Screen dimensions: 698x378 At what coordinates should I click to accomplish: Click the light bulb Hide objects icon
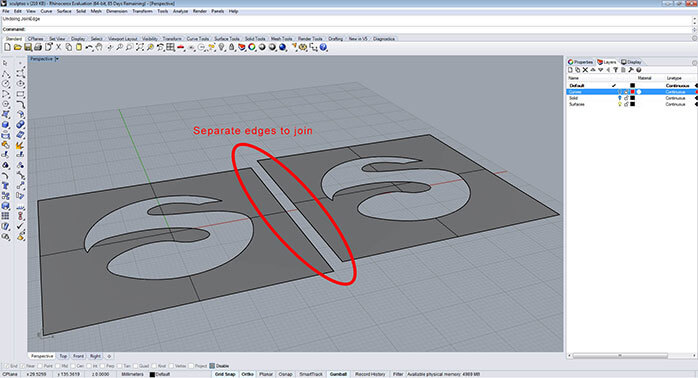pos(222,47)
